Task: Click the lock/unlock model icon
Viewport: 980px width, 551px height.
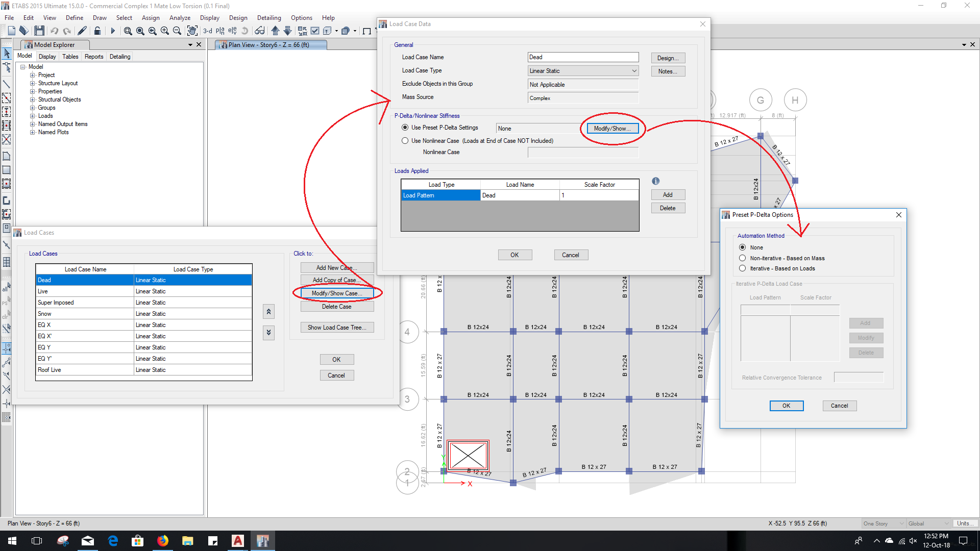Action: point(97,31)
